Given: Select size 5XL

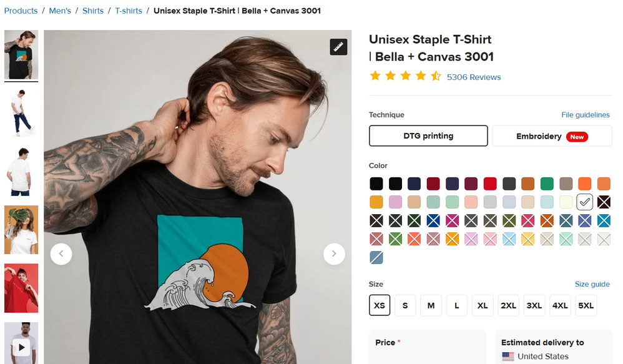Looking at the screenshot, I should tap(586, 305).
